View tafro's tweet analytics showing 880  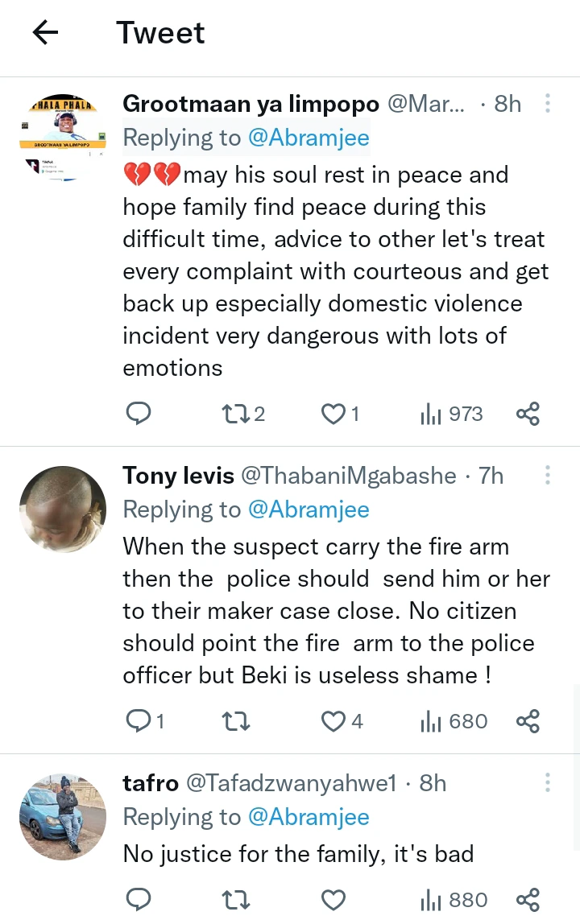[x=453, y=900]
